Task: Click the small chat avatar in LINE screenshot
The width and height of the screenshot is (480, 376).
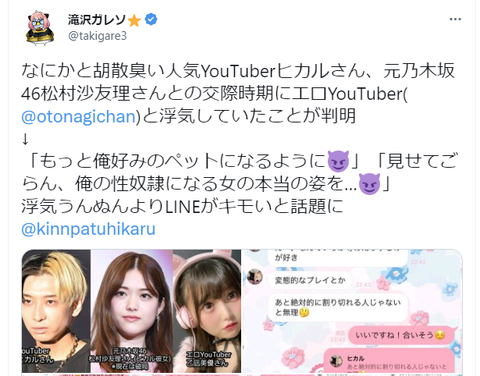Action: coord(255,277)
